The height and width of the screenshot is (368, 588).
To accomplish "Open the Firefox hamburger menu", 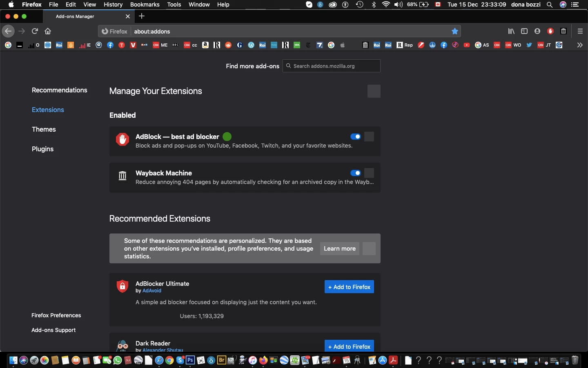I will [x=580, y=31].
